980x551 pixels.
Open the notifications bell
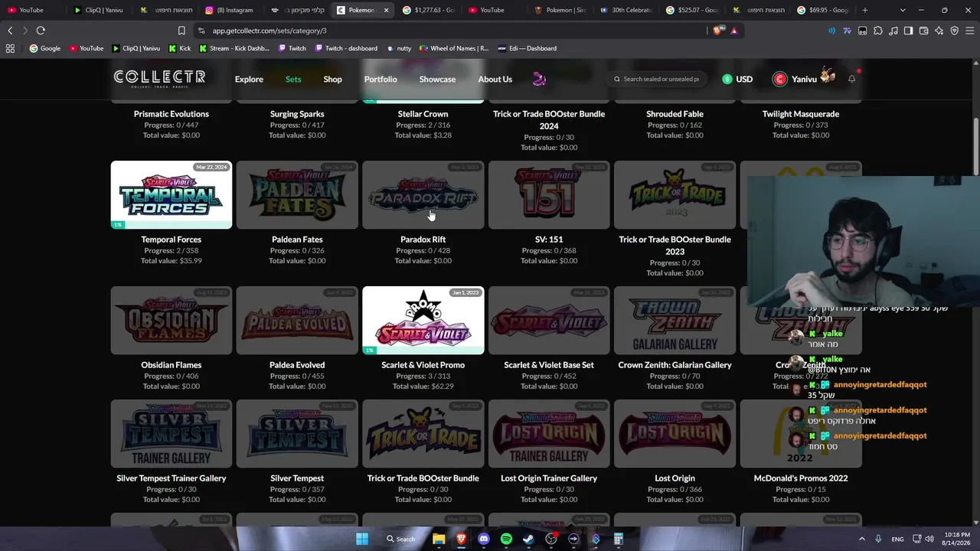851,79
